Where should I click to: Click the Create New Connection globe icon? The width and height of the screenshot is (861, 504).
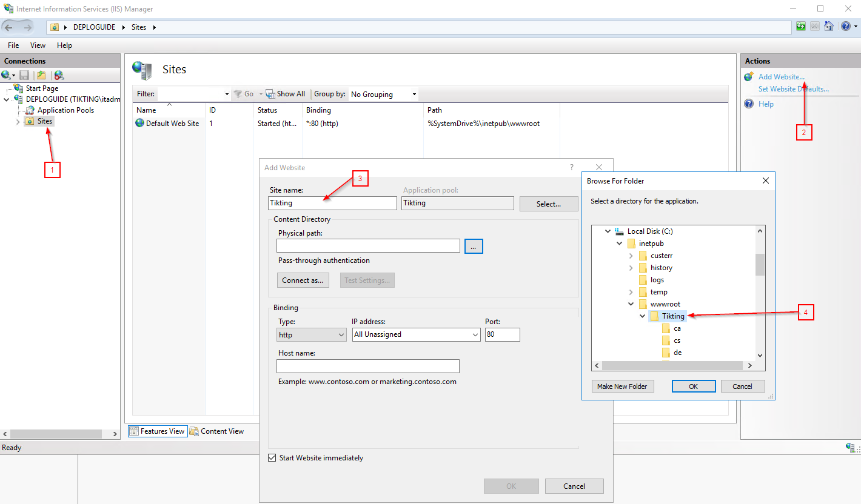(x=7, y=75)
